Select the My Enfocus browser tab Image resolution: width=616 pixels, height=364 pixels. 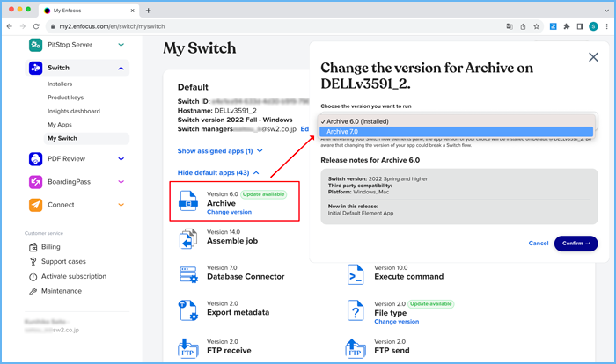point(89,11)
